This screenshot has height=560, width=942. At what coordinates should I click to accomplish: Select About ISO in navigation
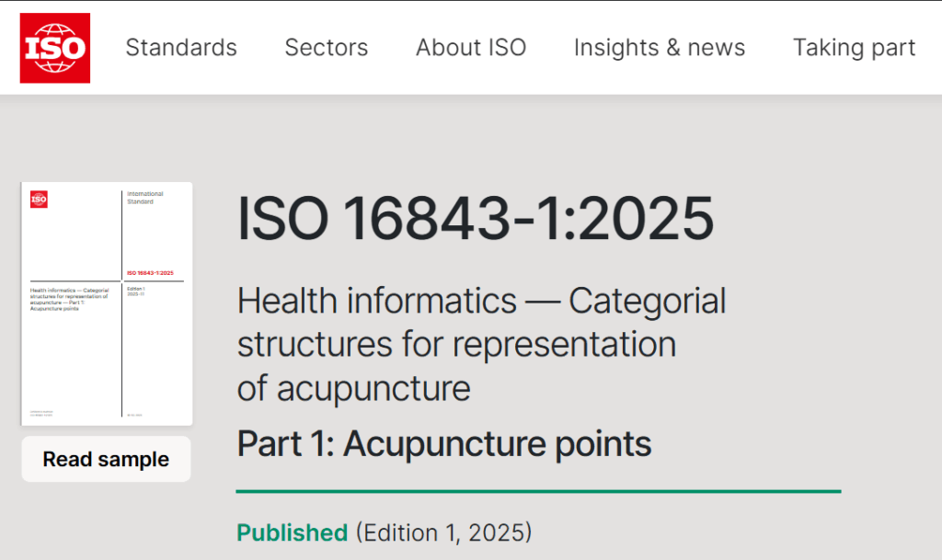[471, 48]
